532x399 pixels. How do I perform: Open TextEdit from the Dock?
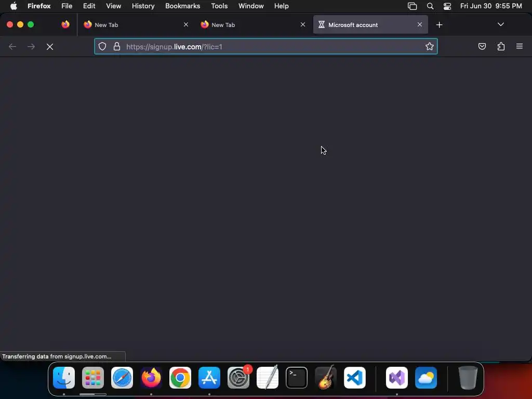pyautogui.click(x=268, y=378)
